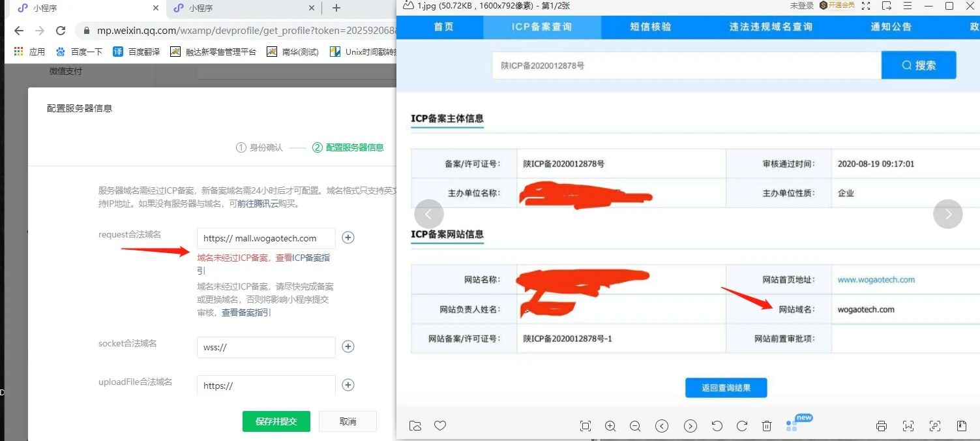Click the compress file icon in viewer toolbar
980x441 pixels.
[962, 426]
